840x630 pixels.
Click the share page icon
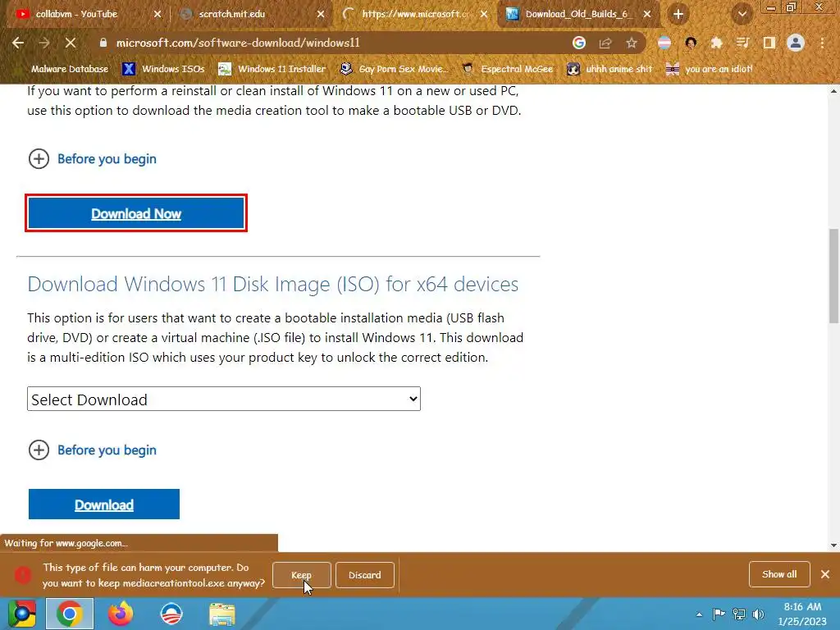605,43
